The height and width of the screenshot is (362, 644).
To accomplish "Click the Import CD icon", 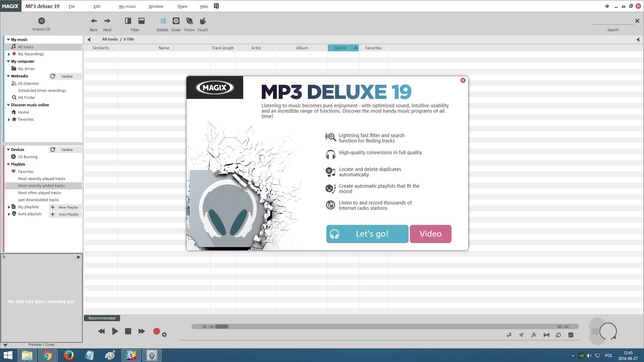I will point(42,21).
